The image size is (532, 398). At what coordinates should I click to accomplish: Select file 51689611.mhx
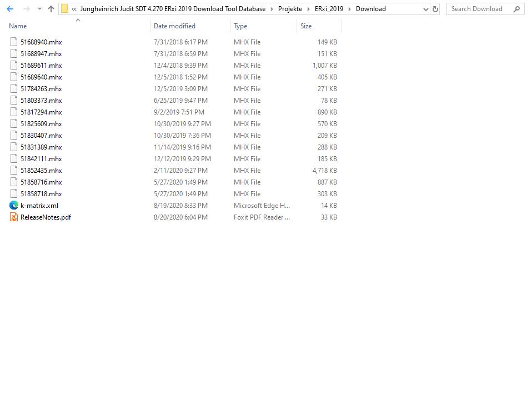pyautogui.click(x=41, y=65)
